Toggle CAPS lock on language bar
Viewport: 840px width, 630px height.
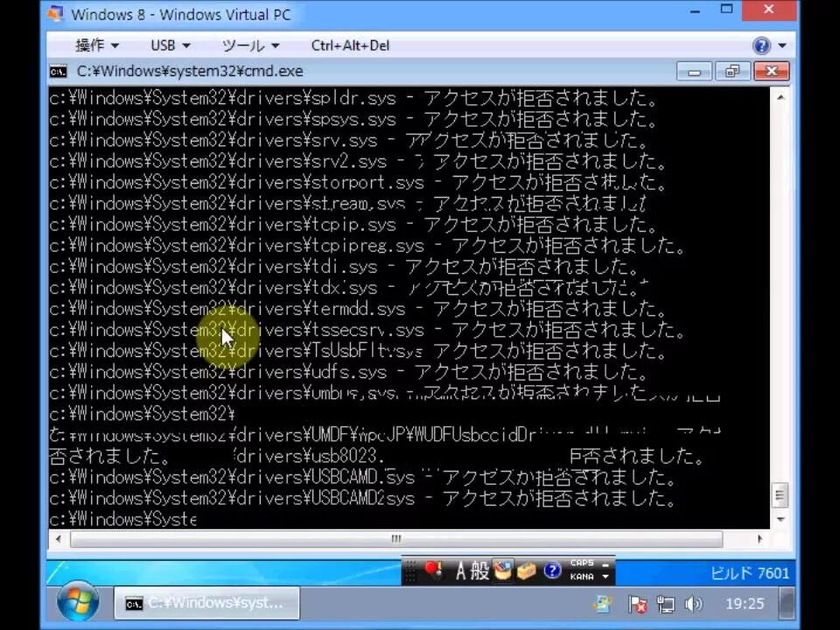coord(582,563)
